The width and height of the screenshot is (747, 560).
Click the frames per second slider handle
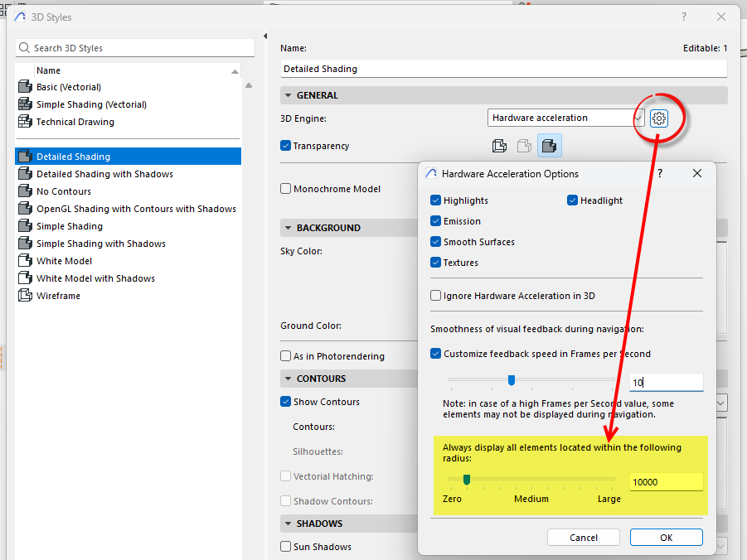point(512,380)
